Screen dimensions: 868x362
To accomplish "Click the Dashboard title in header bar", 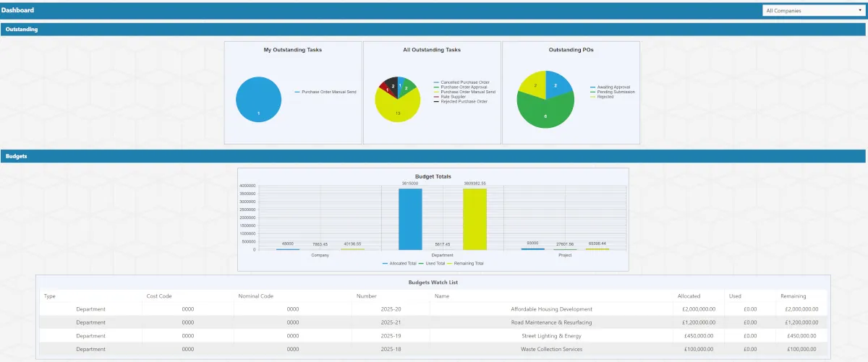I will point(17,10).
